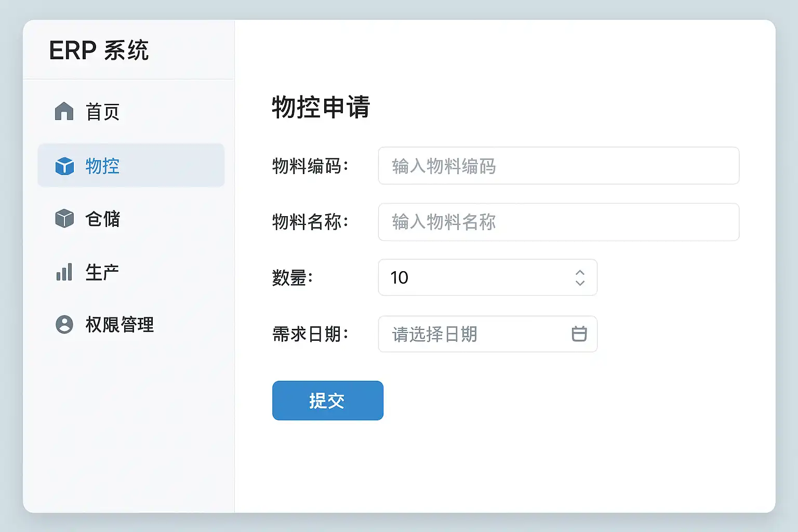The image size is (798, 532).
Task: Open the 请选择日期 date picker field
Action: [473, 334]
